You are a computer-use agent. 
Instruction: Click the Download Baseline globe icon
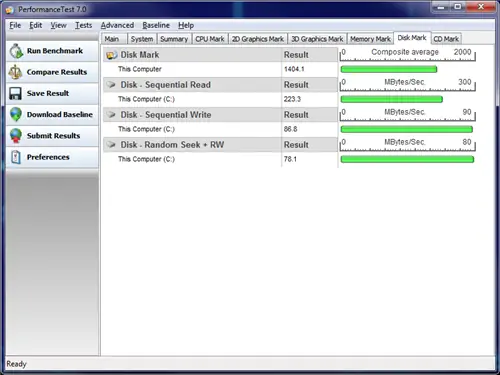point(16,114)
